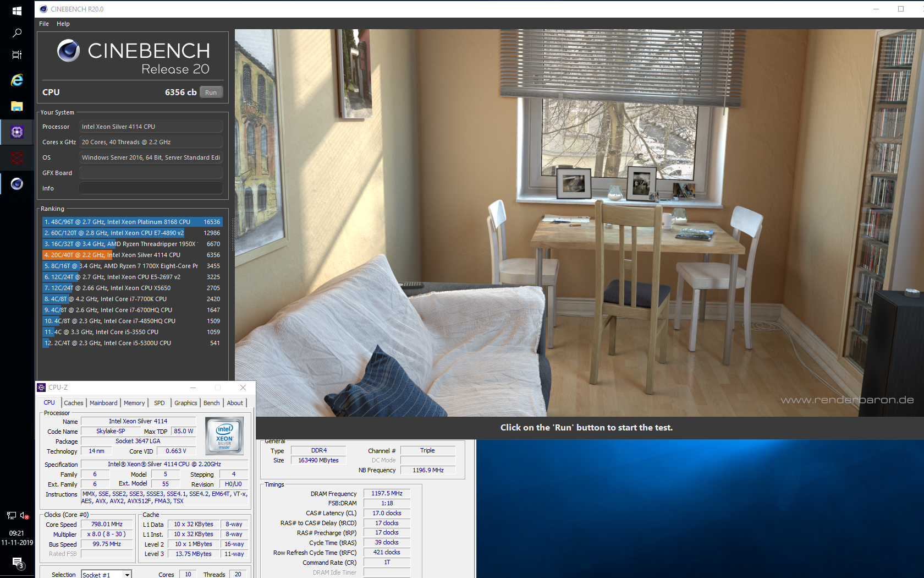Image resolution: width=924 pixels, height=578 pixels.
Task: Open the taskbar search magnifier
Action: pos(17,33)
